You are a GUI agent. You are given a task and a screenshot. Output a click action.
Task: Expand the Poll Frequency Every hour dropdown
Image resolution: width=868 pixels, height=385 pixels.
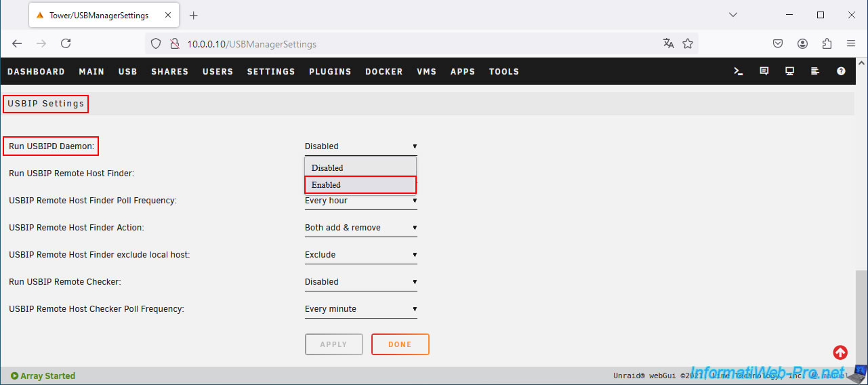click(x=361, y=201)
